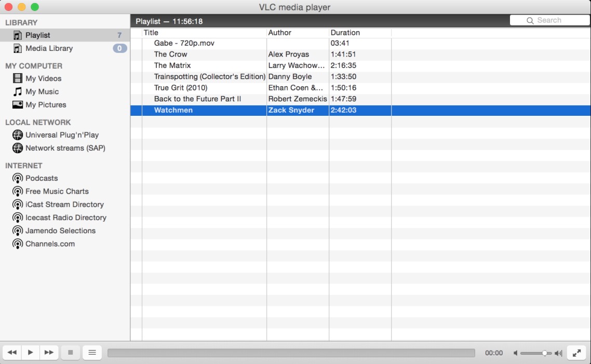
Task: Click the Channels.com icon
Action: point(17,244)
